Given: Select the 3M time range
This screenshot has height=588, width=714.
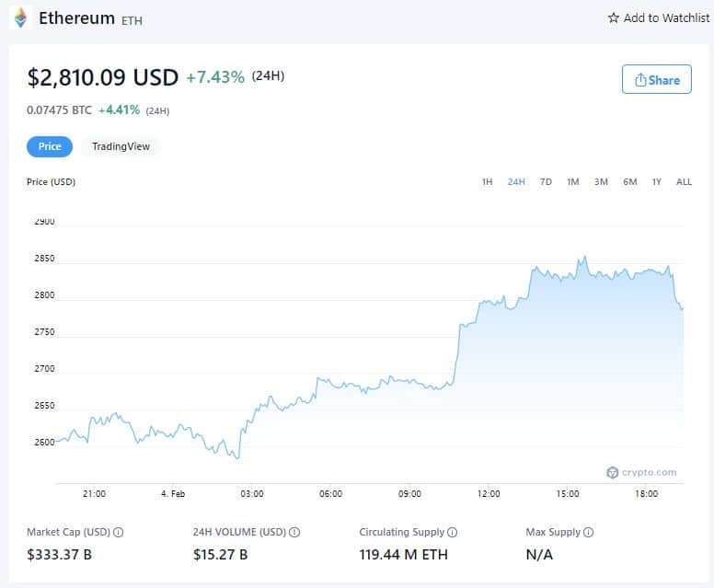Looking at the screenshot, I should (x=601, y=181).
